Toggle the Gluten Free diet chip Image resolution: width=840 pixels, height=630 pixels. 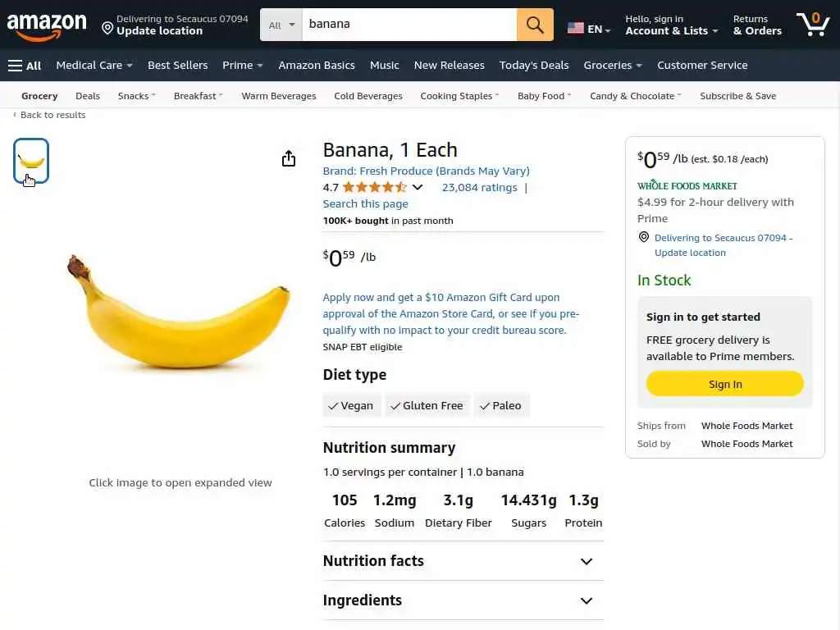coord(427,406)
